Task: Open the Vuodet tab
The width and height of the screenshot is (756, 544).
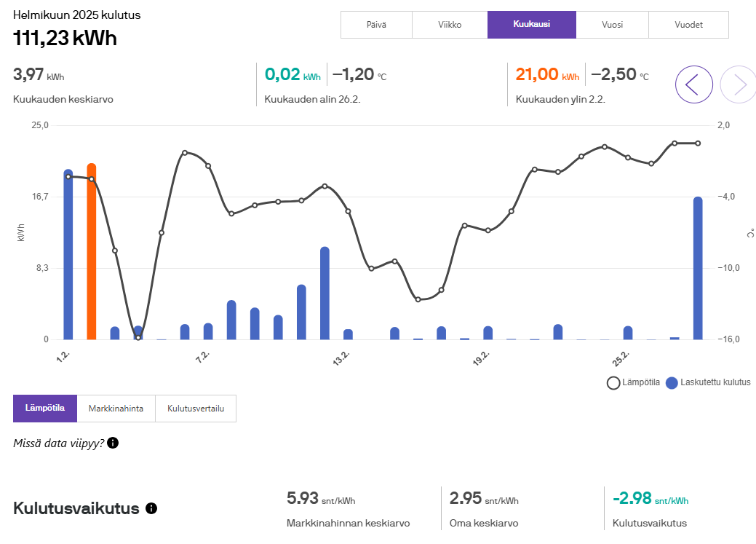Action: tap(688, 25)
